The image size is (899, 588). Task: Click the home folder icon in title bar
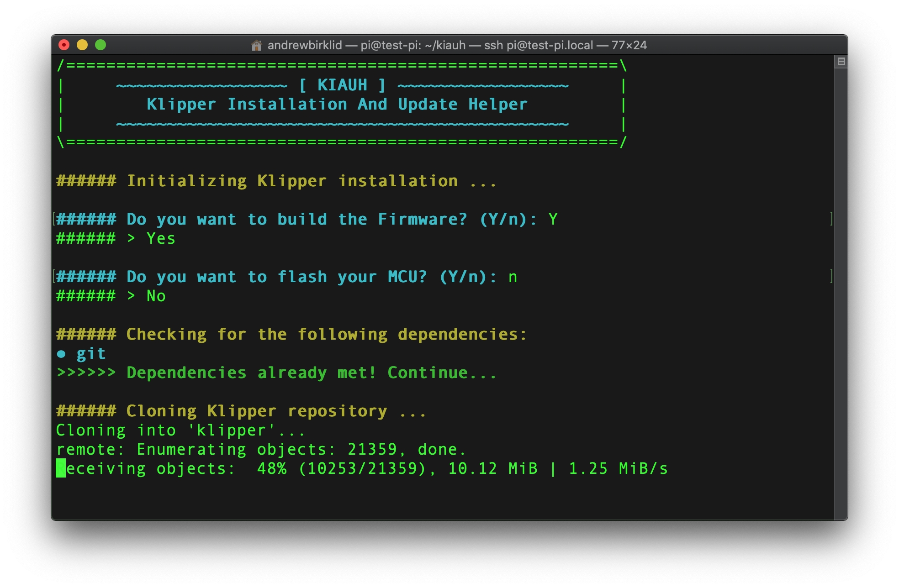click(257, 45)
